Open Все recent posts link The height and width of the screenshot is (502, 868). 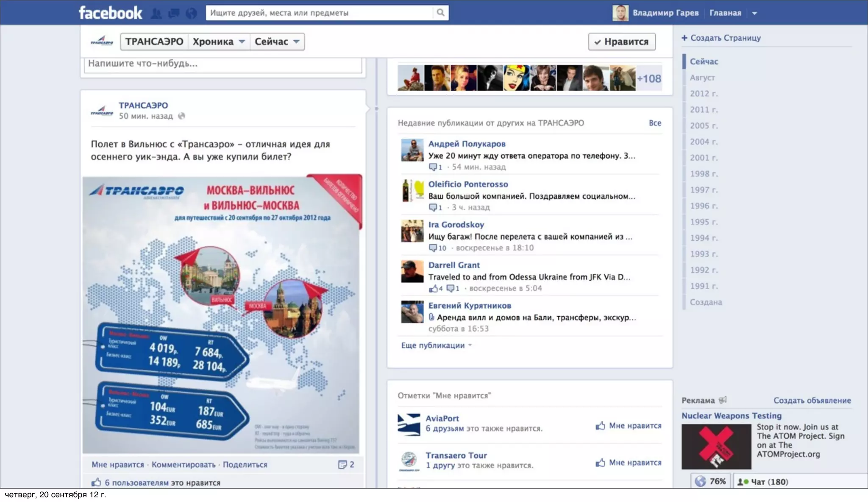tap(654, 123)
